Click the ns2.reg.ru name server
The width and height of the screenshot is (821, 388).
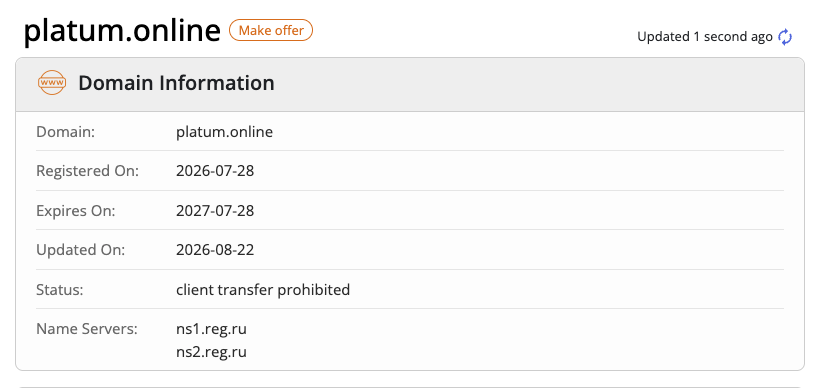[211, 351]
